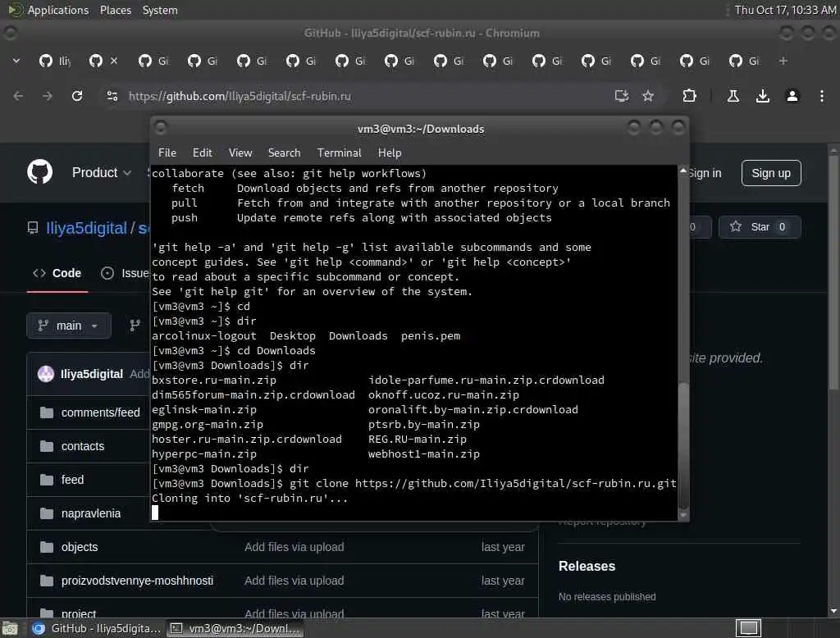
Task: Open a new tab with plus button
Action: [783, 61]
